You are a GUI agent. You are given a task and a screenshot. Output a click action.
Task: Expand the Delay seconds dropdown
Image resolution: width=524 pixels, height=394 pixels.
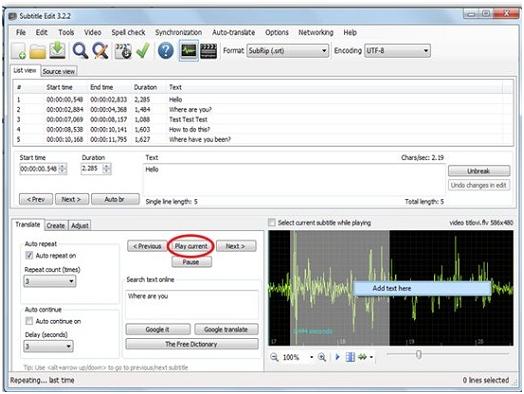click(48, 346)
